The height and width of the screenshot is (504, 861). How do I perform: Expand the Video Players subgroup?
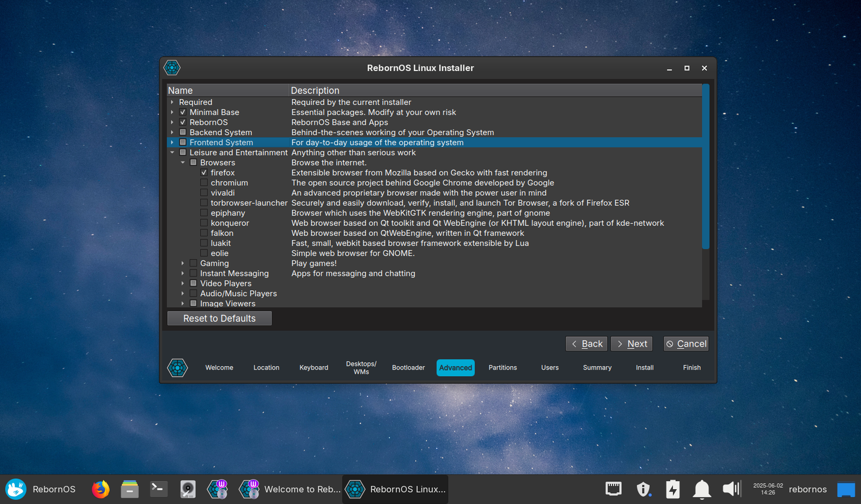[x=183, y=284]
